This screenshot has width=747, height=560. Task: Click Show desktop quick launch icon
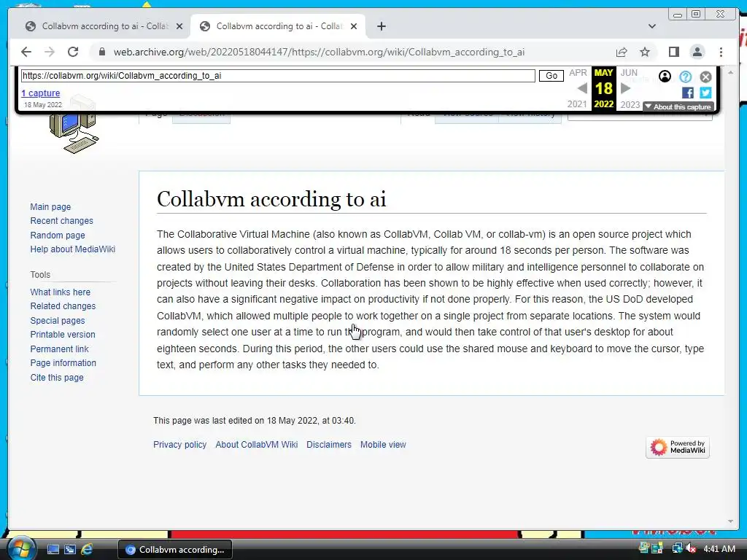click(x=53, y=550)
